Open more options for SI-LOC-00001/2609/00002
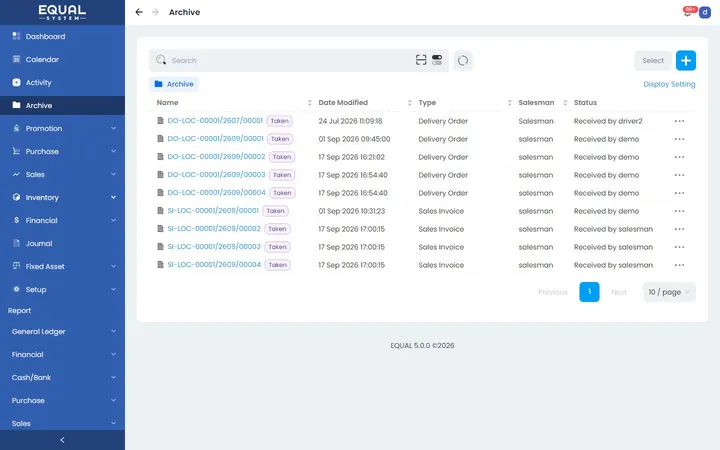720x450 pixels. [x=679, y=229]
